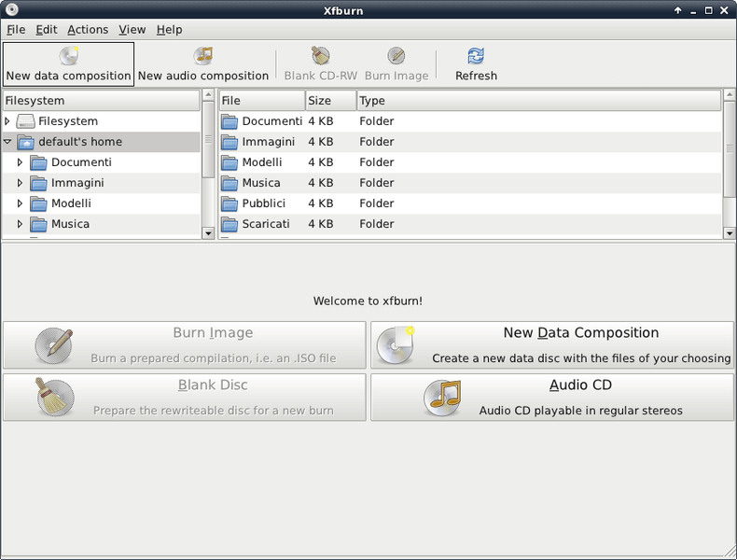Click the tree pane scroll down arrow
Image resolution: width=737 pixels, height=560 pixels.
pyautogui.click(x=208, y=232)
